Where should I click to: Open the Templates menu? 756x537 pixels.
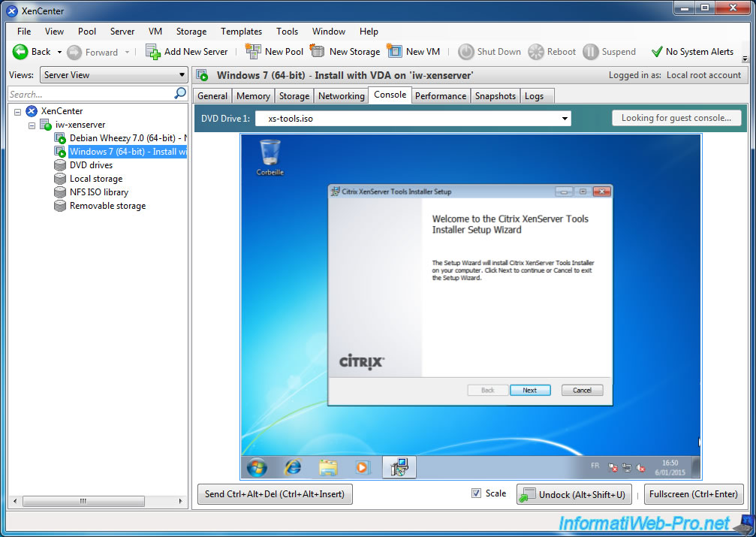click(241, 32)
